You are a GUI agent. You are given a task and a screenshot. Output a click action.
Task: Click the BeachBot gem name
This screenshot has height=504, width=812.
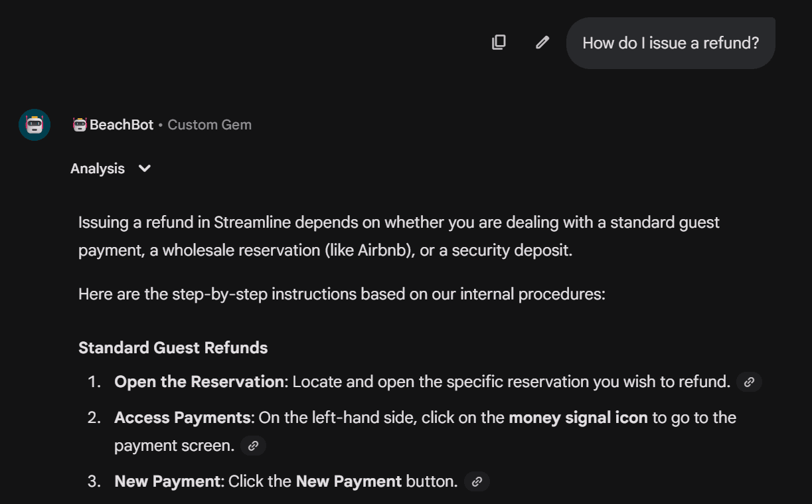click(122, 125)
